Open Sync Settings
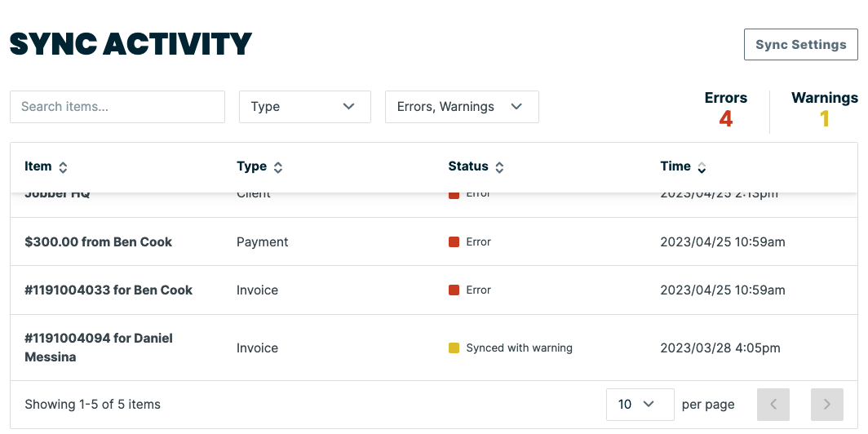Viewport: 868px width, 434px height. [x=800, y=45]
